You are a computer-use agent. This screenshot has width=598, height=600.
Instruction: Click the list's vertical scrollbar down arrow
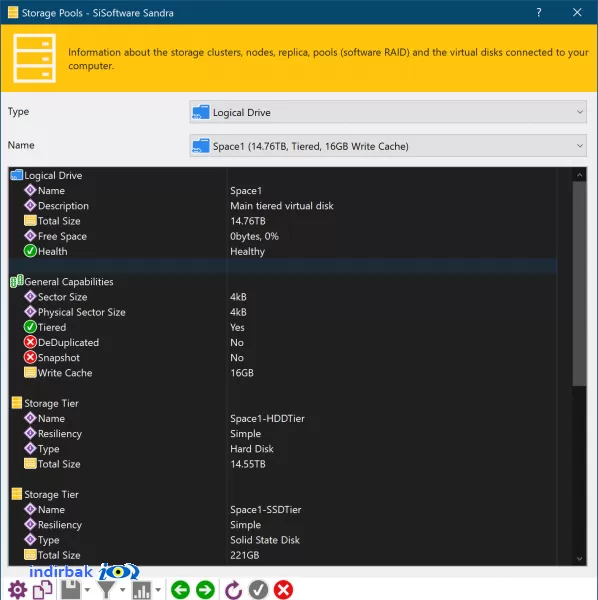579,559
